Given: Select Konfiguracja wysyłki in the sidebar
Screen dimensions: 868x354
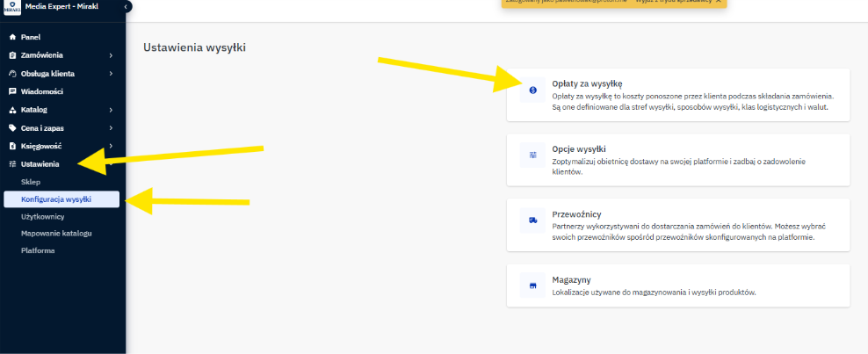Looking at the screenshot, I should tap(56, 199).
